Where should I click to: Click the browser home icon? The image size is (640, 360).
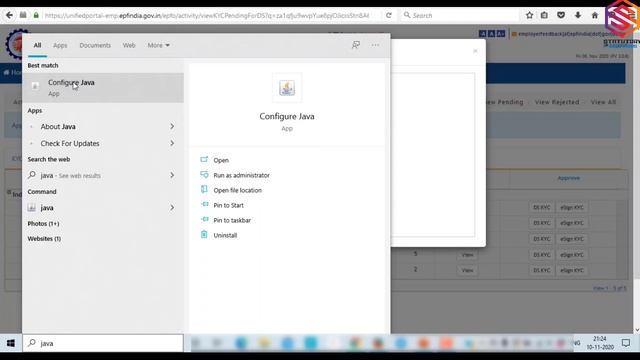click(595, 15)
